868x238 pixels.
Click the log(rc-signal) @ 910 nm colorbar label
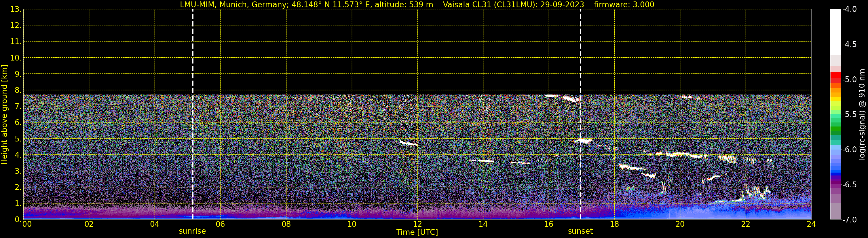(862, 114)
